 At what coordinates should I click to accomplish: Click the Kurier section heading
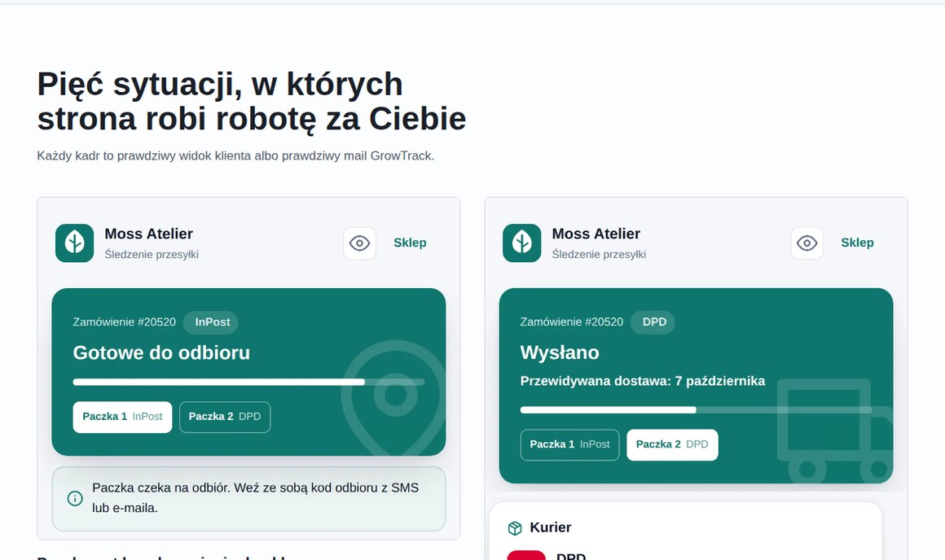550,527
